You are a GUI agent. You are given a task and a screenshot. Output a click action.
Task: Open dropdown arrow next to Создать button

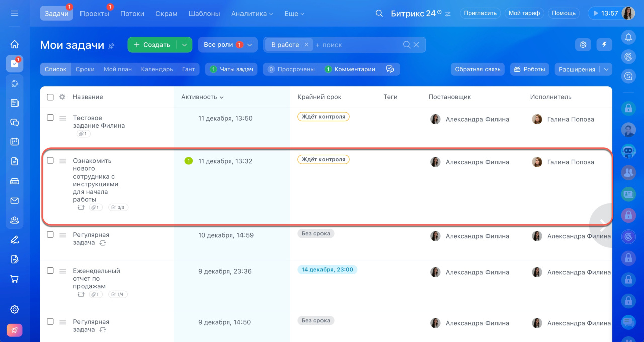184,45
